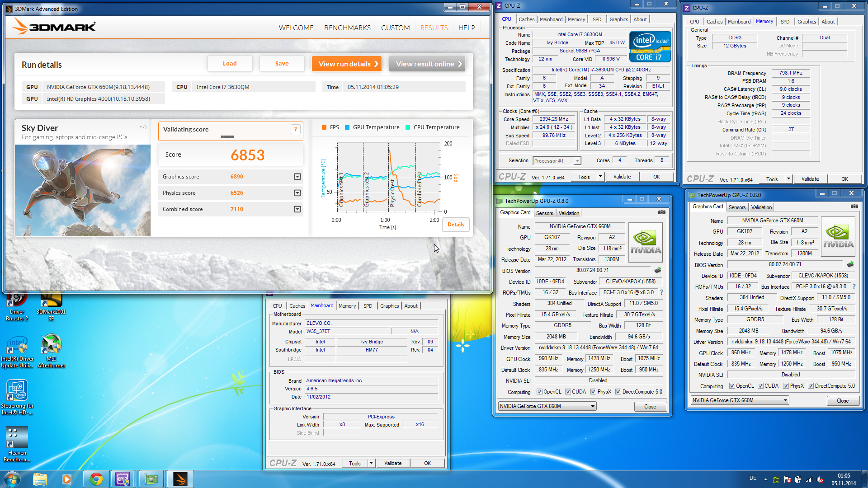Toggle DirectCompute 5.0 checkbox in right GPU-Z

tap(811, 386)
